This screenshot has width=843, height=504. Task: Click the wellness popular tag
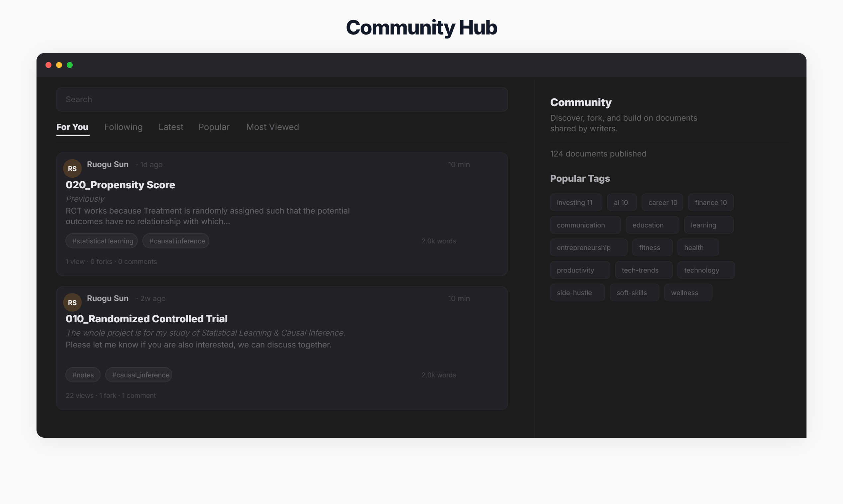tap(688, 292)
